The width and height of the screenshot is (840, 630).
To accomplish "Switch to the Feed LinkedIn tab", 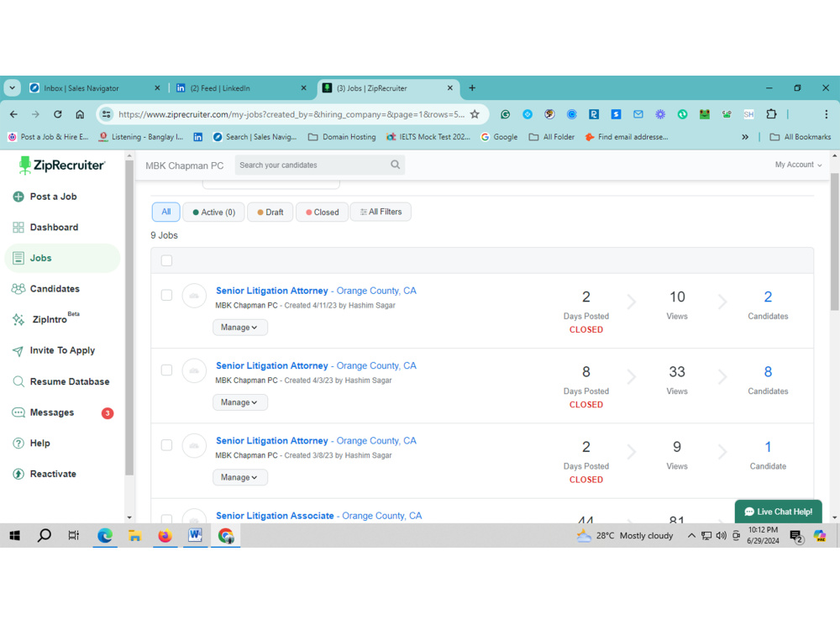I will pos(241,88).
